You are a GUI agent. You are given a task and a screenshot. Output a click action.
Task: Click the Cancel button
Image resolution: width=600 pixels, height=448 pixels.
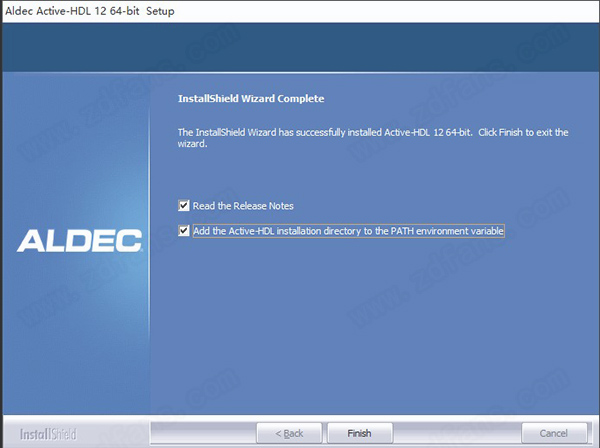click(554, 433)
